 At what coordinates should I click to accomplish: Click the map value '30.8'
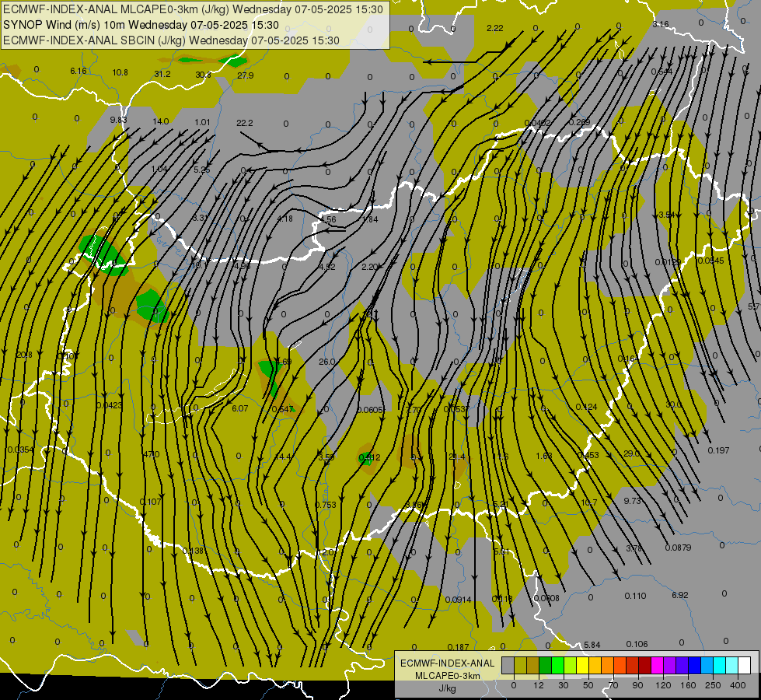204,75
